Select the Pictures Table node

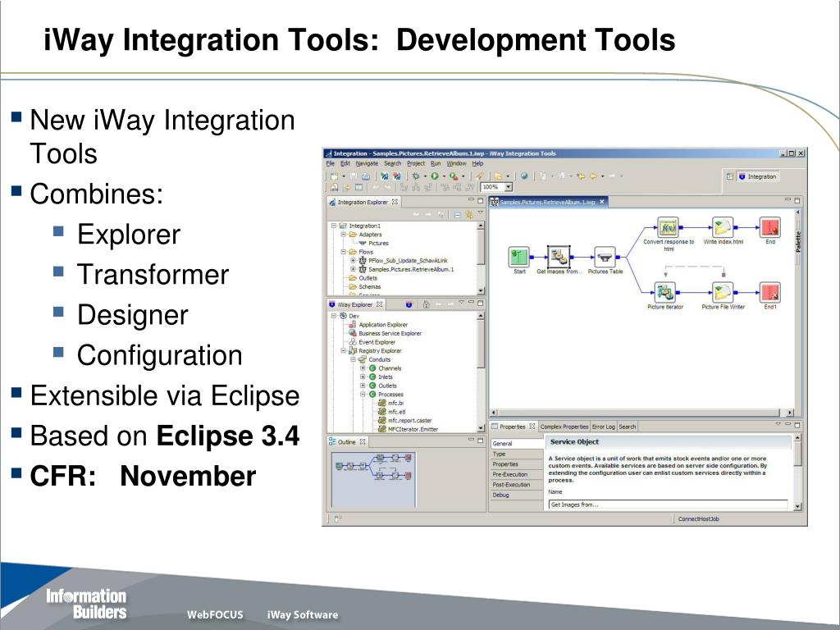[605, 257]
